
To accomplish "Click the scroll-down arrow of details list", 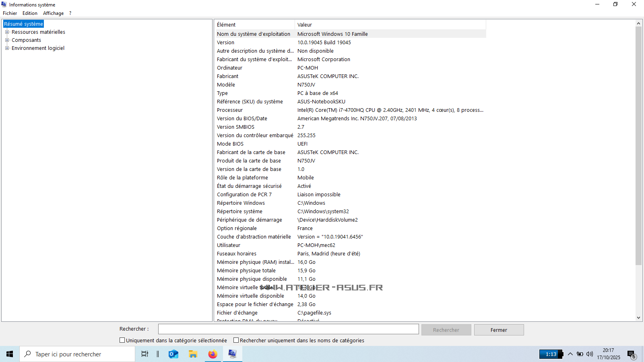I will point(638,318).
